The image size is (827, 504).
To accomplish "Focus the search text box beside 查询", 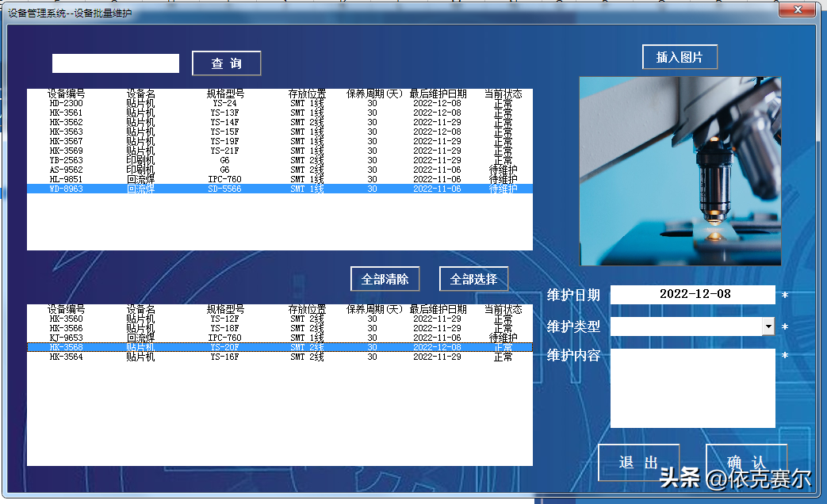I will click(x=116, y=63).
